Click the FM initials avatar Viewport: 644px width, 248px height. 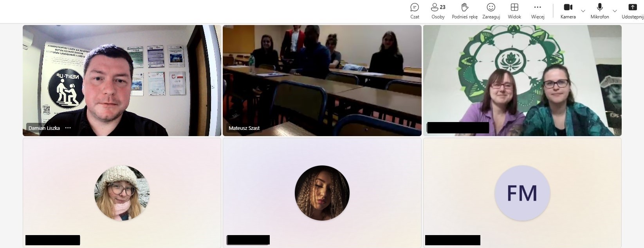522,193
